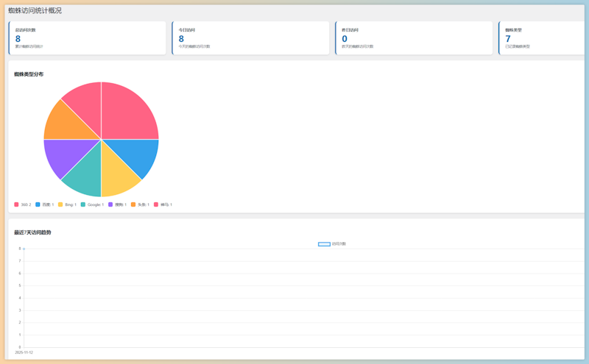This screenshot has height=364, width=589.
Task: Hide 头条 using its legend label
Action: (x=140, y=204)
